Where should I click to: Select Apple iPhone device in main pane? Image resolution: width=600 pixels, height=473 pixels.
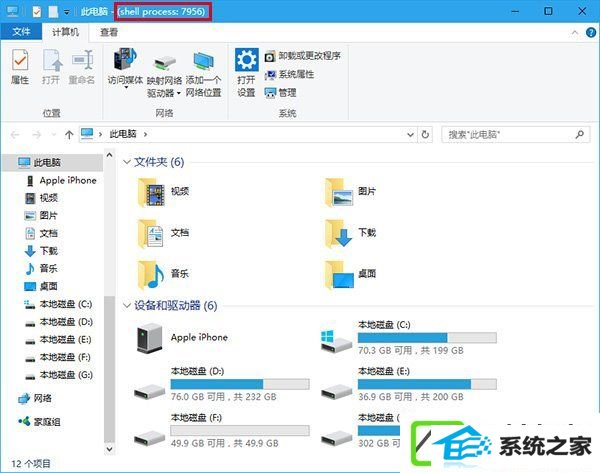click(x=182, y=338)
